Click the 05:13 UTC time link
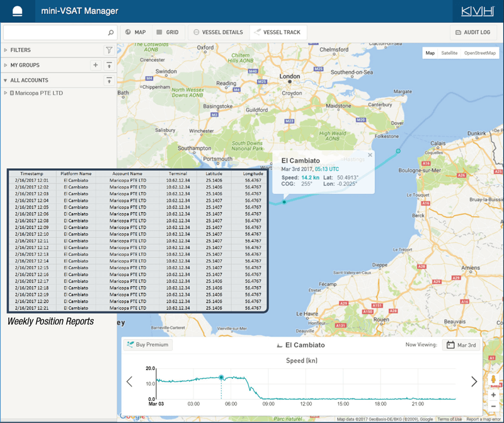This screenshot has height=423, width=504. tap(326, 169)
